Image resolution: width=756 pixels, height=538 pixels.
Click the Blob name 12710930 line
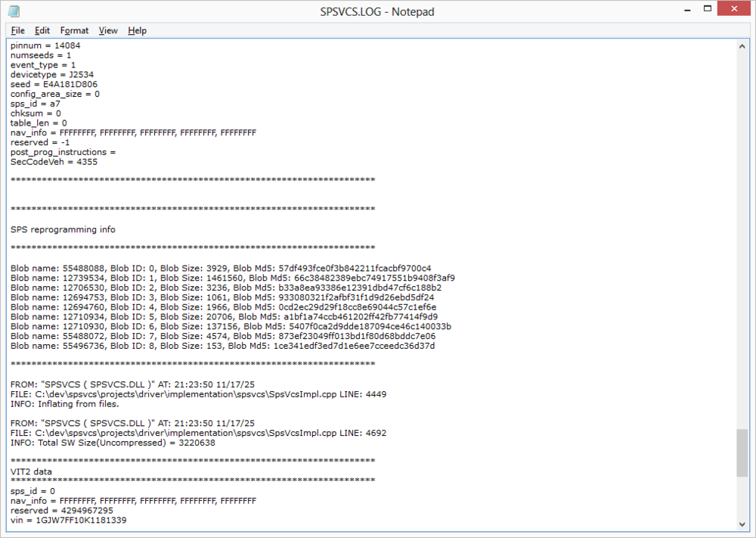pyautogui.click(x=231, y=326)
